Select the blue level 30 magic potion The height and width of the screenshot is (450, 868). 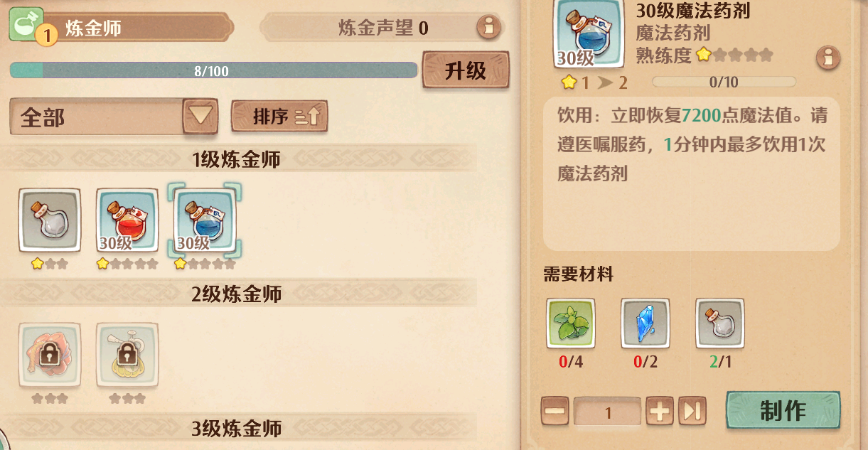(x=205, y=220)
